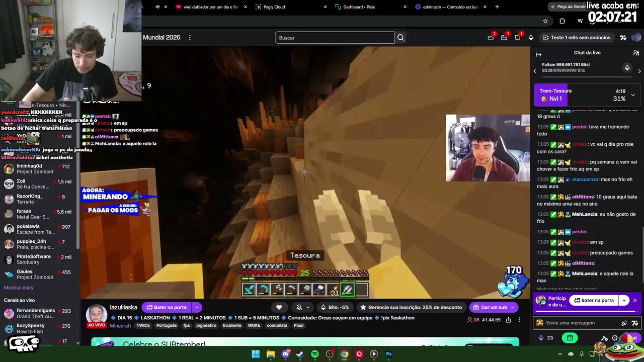
Task: Open the top navigation three-dot menu
Action: click(x=190, y=38)
